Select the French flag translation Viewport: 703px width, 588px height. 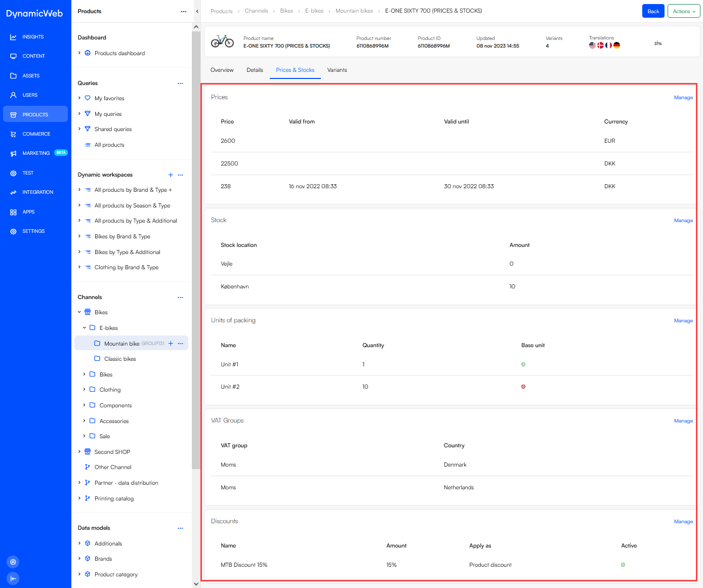coord(608,45)
